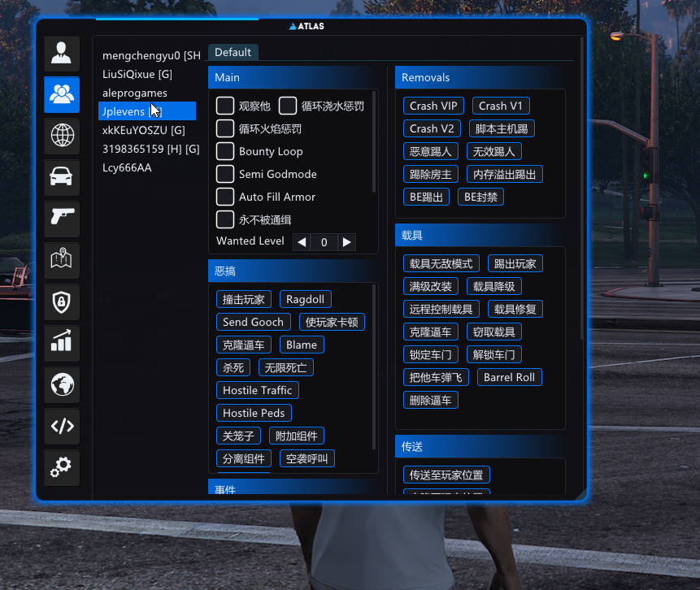
Task: Click the 踢出玩家 vehicle button
Action: click(515, 263)
